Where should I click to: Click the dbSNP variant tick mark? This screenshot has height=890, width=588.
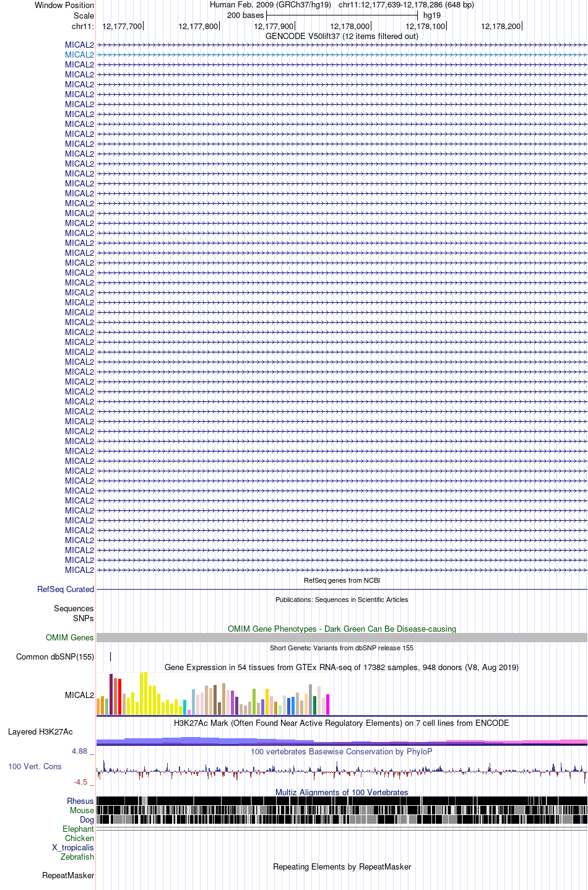point(111,657)
